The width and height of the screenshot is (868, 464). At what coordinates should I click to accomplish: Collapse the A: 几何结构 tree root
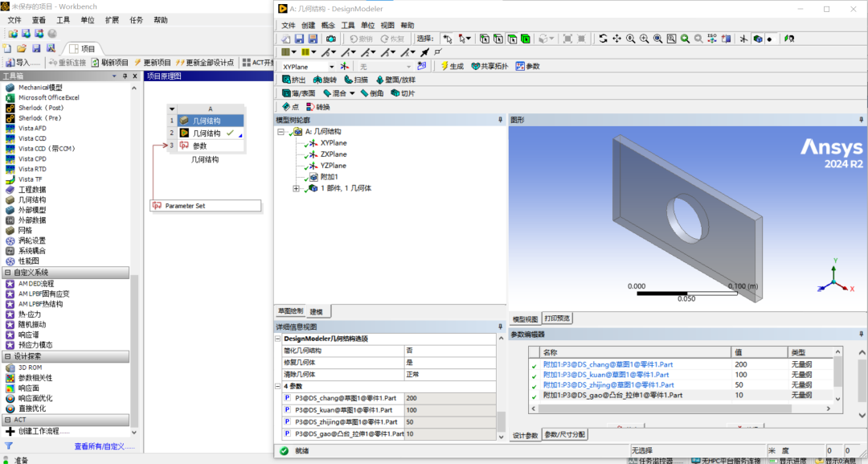(x=280, y=132)
